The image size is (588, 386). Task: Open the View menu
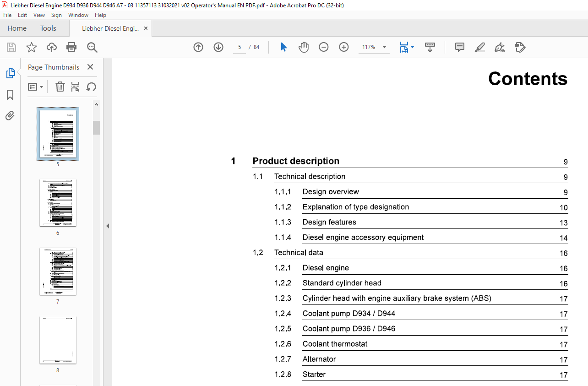(39, 15)
